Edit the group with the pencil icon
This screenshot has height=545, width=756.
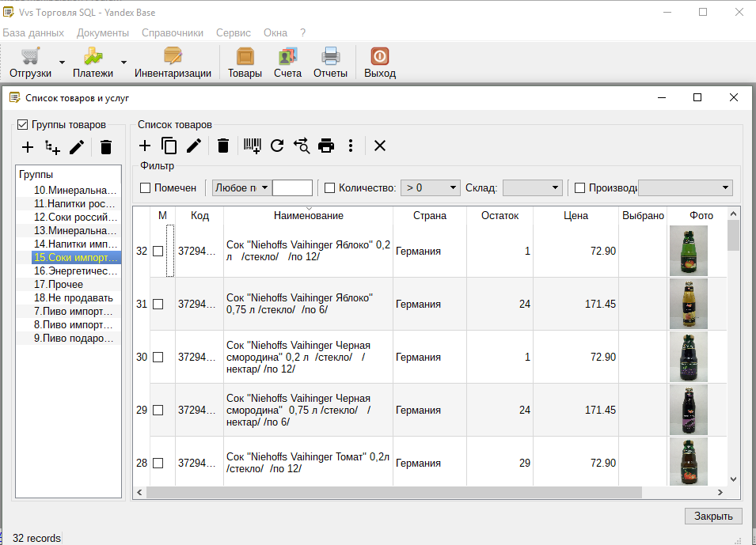point(77,147)
